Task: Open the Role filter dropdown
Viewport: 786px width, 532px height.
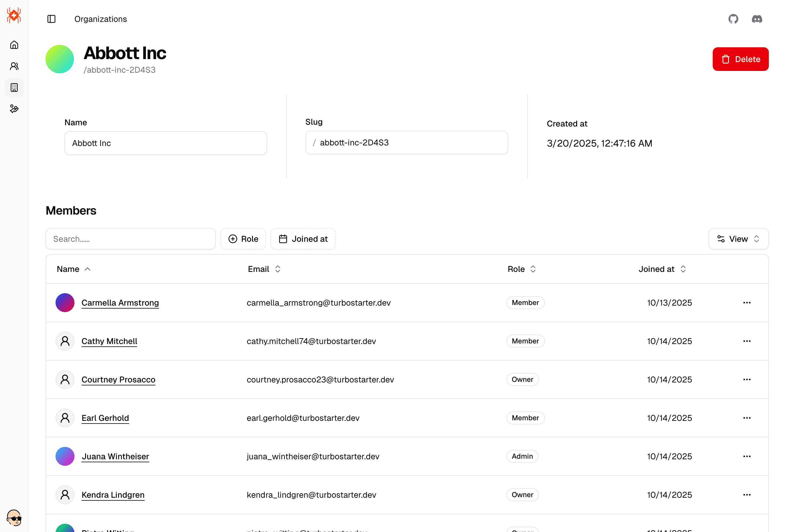Action: (x=243, y=239)
